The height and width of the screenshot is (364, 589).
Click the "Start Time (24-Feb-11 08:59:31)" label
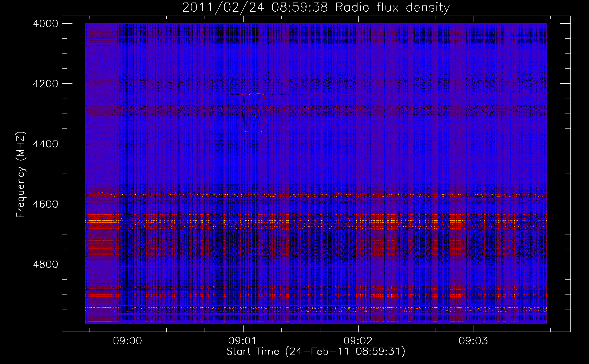click(x=316, y=352)
